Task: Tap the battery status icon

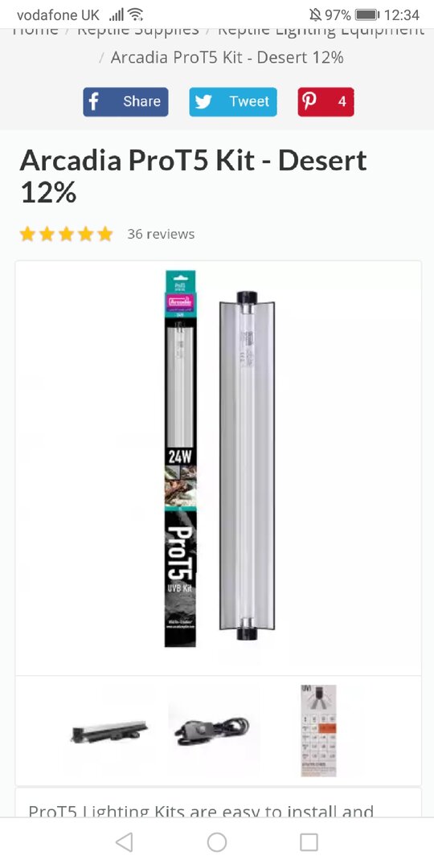Action: (366, 15)
